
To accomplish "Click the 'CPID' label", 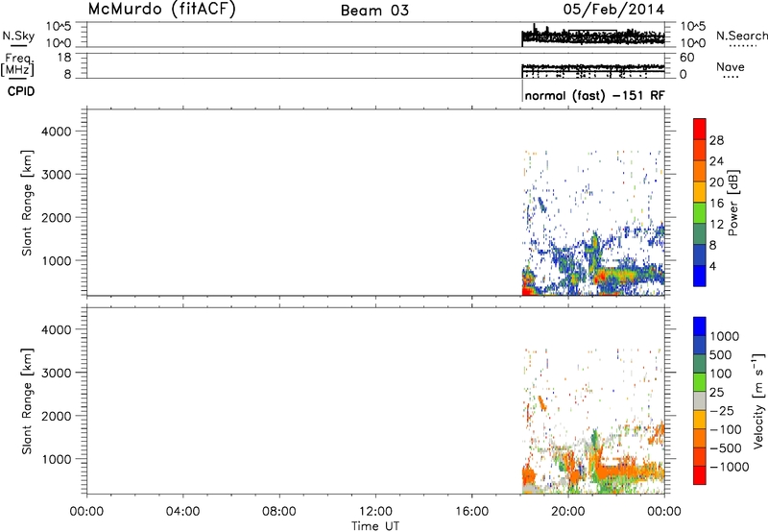I will point(20,91).
